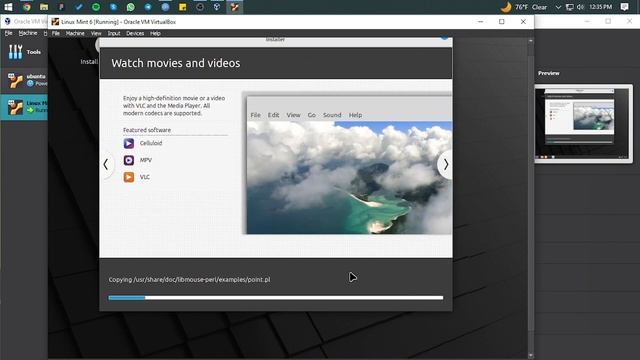Click the Celluloid featured software icon
The height and width of the screenshot is (360, 640).
point(129,143)
